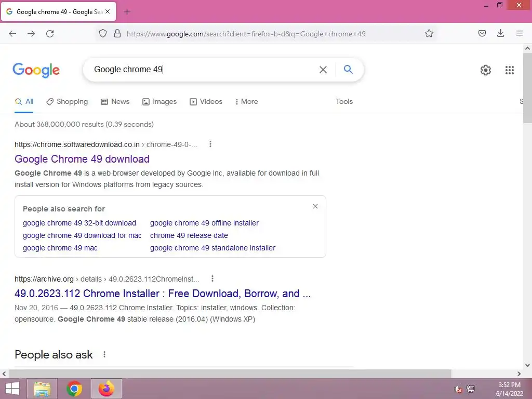Click chrome 49 release date suggestion

[189, 235]
